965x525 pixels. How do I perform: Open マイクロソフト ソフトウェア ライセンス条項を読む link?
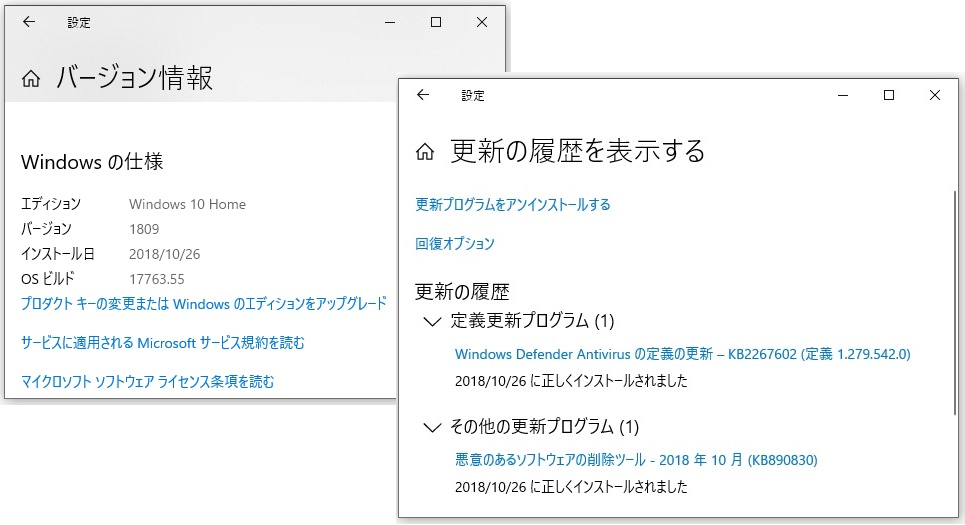click(147, 381)
